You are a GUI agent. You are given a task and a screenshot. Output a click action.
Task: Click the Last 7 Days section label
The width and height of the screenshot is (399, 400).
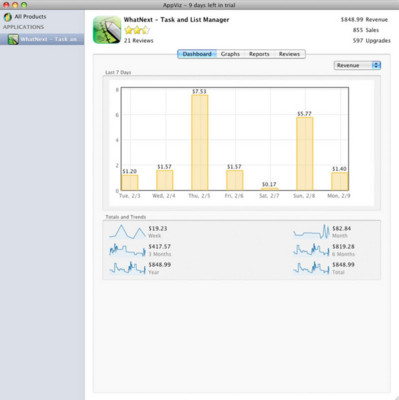coord(118,72)
